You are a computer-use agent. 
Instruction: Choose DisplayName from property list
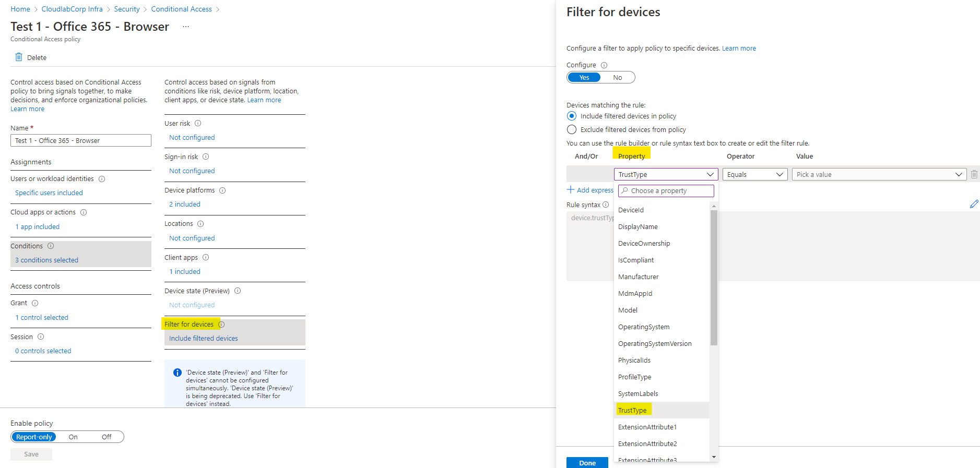[662, 226]
